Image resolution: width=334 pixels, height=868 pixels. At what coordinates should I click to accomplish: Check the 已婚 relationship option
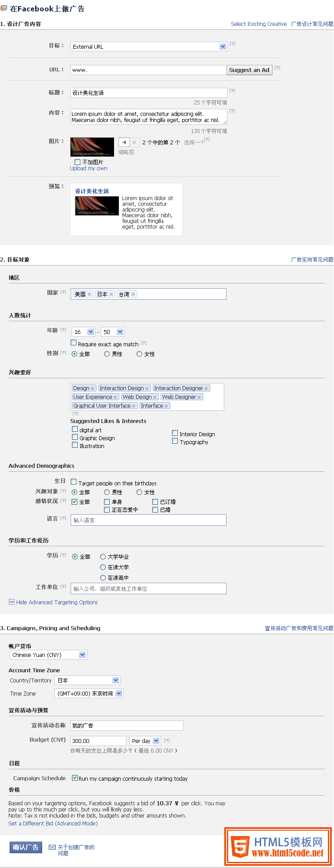[155, 509]
